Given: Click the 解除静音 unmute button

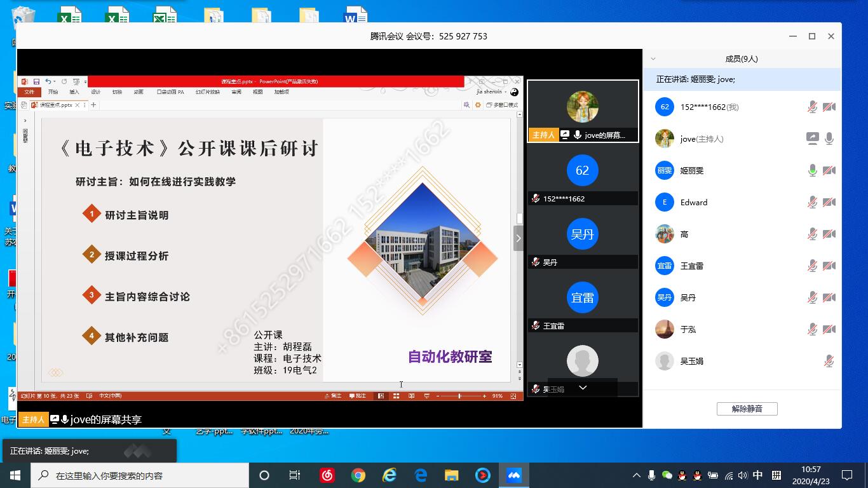Looking at the screenshot, I should 747,409.
